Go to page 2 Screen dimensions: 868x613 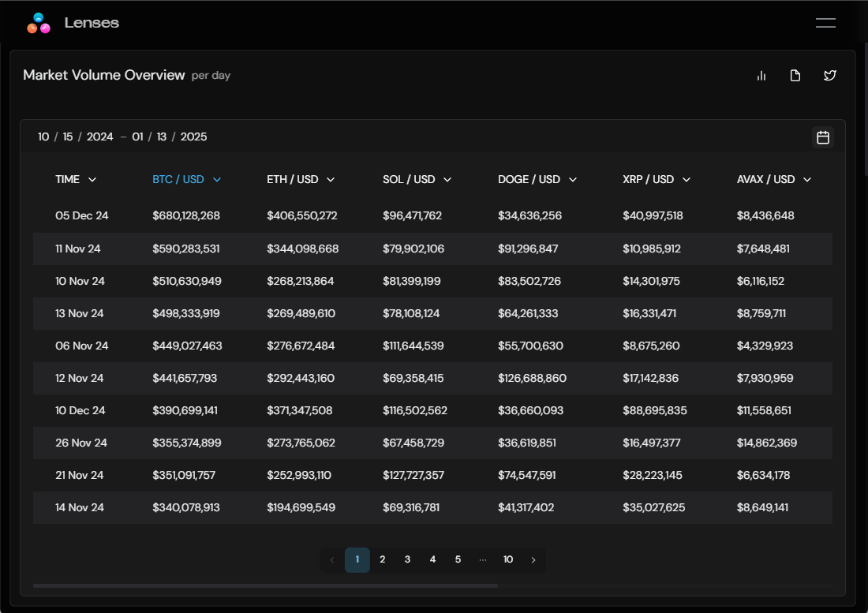click(x=382, y=560)
